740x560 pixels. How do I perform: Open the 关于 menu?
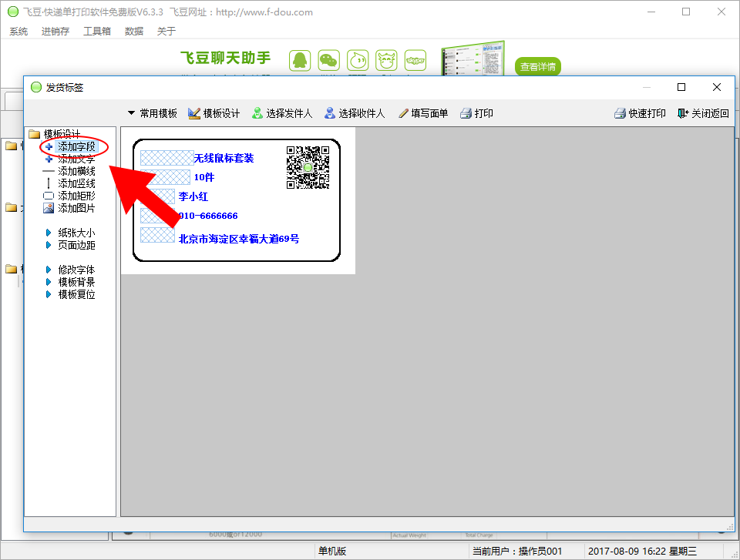(x=166, y=31)
